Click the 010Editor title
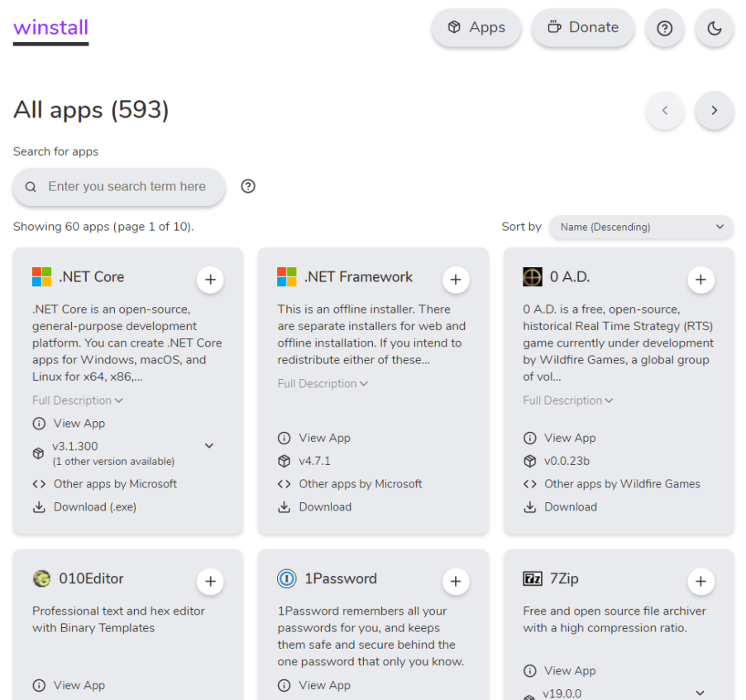This screenshot has height=700, width=746. (x=91, y=578)
